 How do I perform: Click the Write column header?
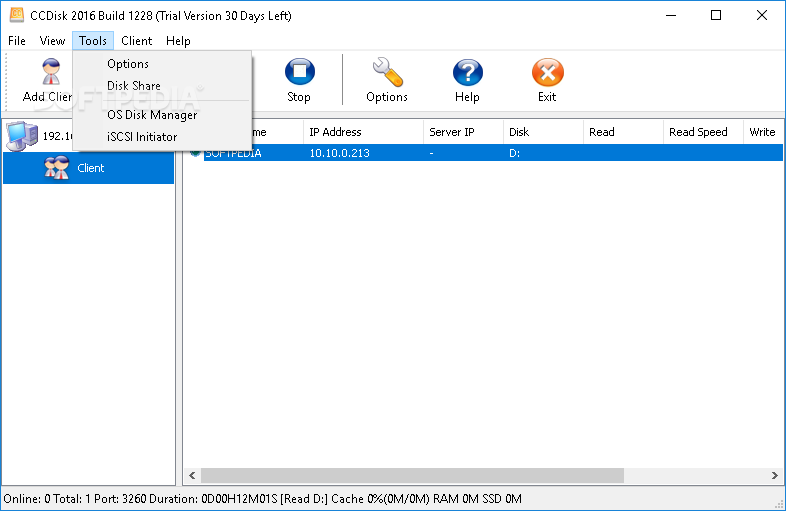(763, 132)
